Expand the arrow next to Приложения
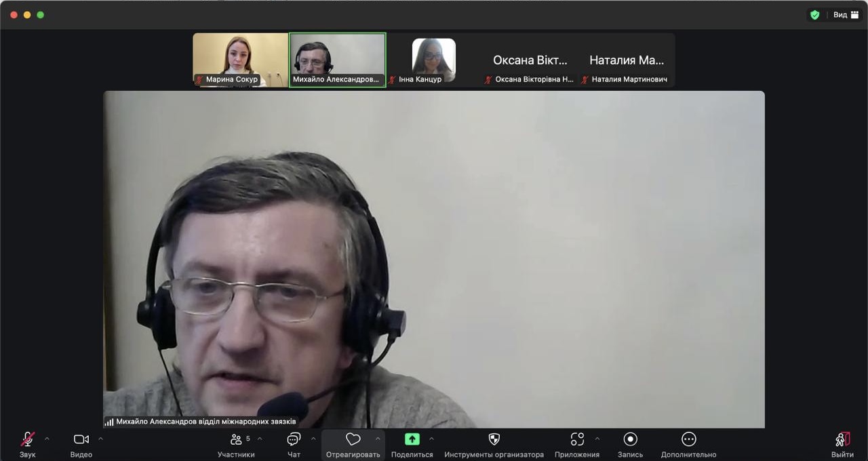Screen dimensions: 868x461 coord(597,439)
